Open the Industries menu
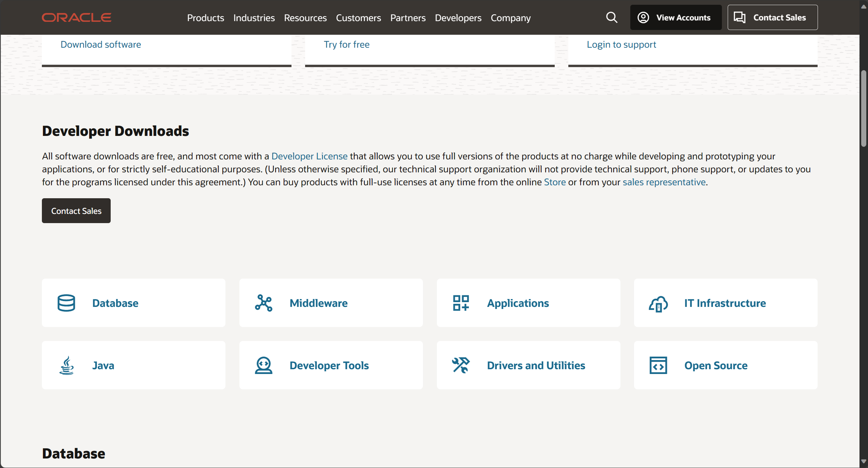This screenshot has height=468, width=868. pyautogui.click(x=254, y=18)
